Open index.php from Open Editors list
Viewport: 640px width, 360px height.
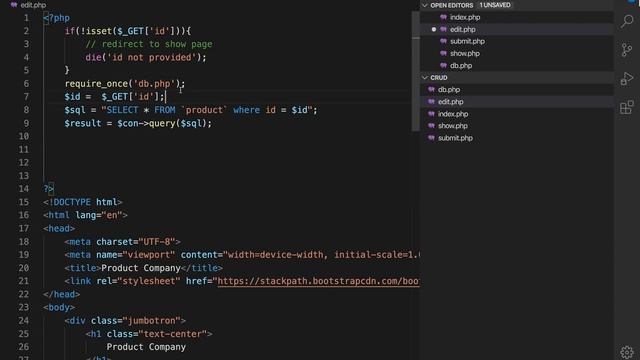pyautogui.click(x=465, y=17)
